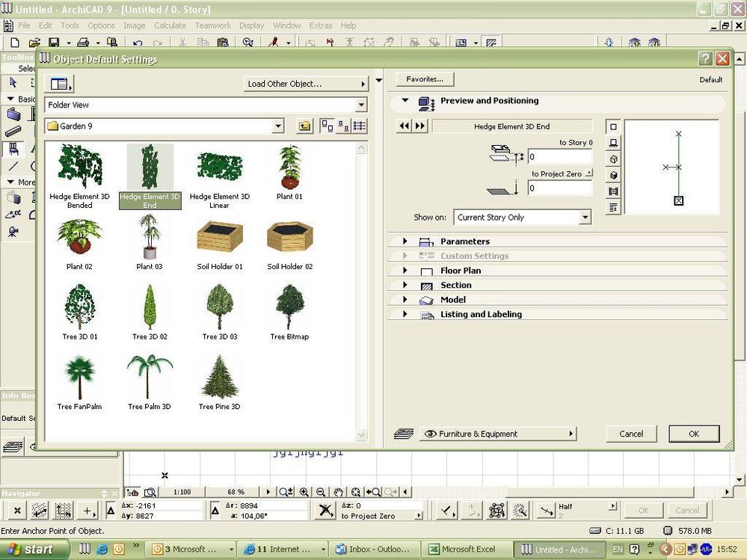Viewport: 747px width, 560px height.
Task: Click the Print toolbar icon
Action: coord(83,43)
